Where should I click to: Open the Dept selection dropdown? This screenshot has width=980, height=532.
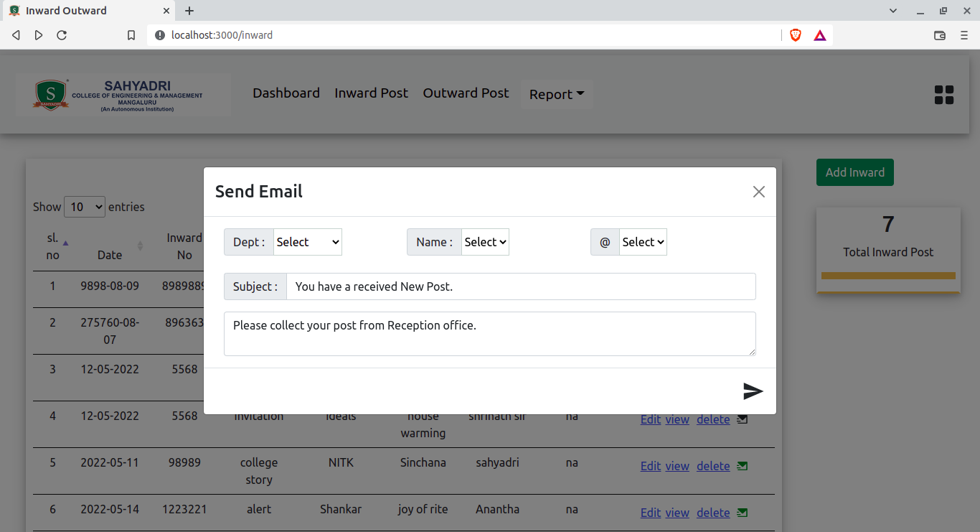(307, 242)
